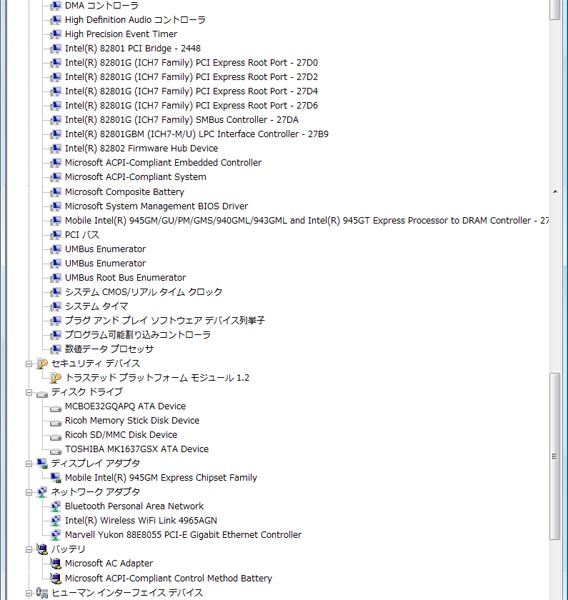Select the システム CMOS/リアル タイム クロック entry

tap(144, 292)
